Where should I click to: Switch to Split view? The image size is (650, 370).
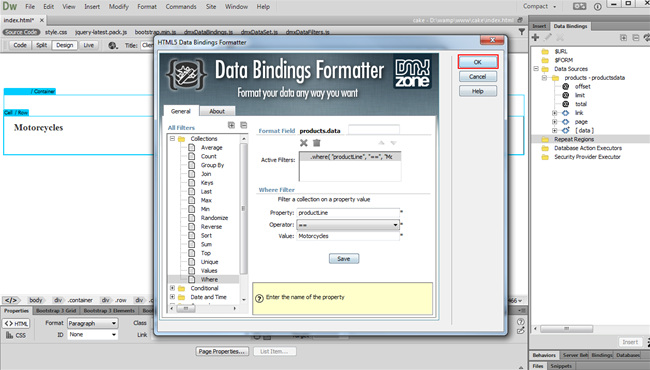(x=41, y=45)
